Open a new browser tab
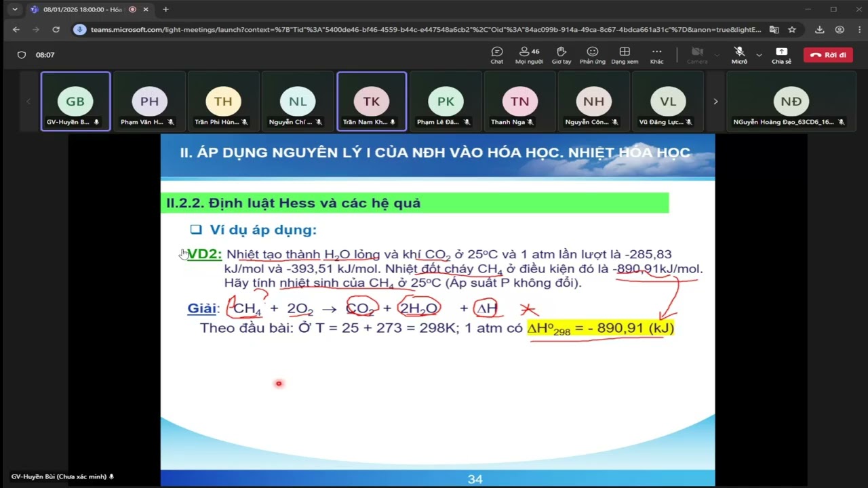Screen dimensions: 868x488 point(165,9)
